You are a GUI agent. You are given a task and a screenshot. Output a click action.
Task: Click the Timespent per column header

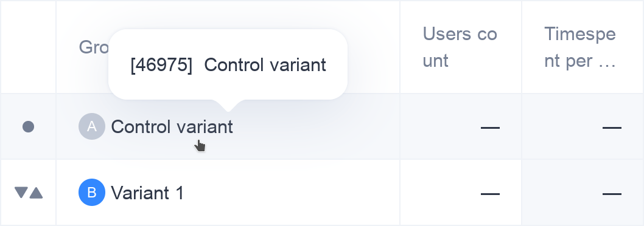pyautogui.click(x=580, y=47)
